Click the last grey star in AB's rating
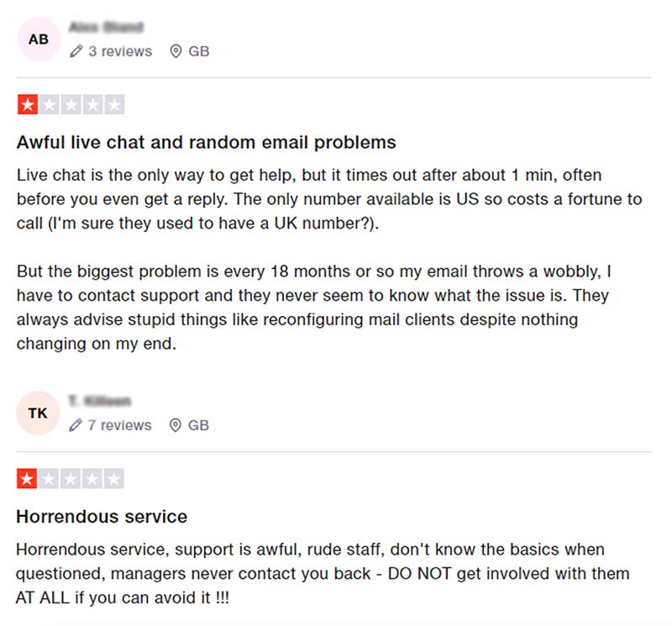The image size is (672, 626). point(115,106)
